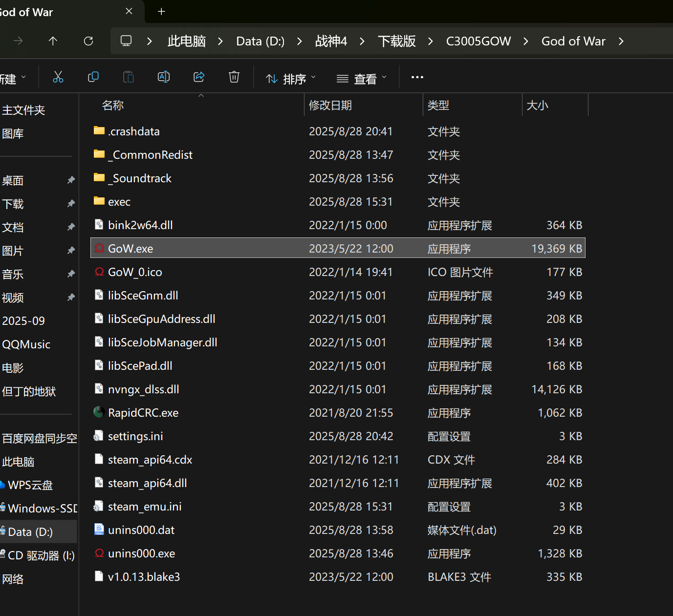Click the Copy icon in toolbar
This screenshot has height=616, width=673.
click(x=93, y=77)
